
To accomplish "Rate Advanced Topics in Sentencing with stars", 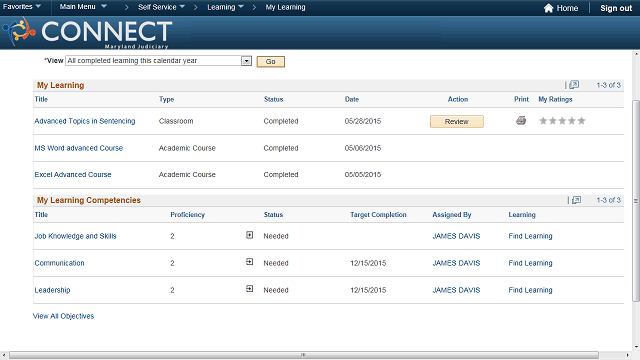I will (x=562, y=121).
